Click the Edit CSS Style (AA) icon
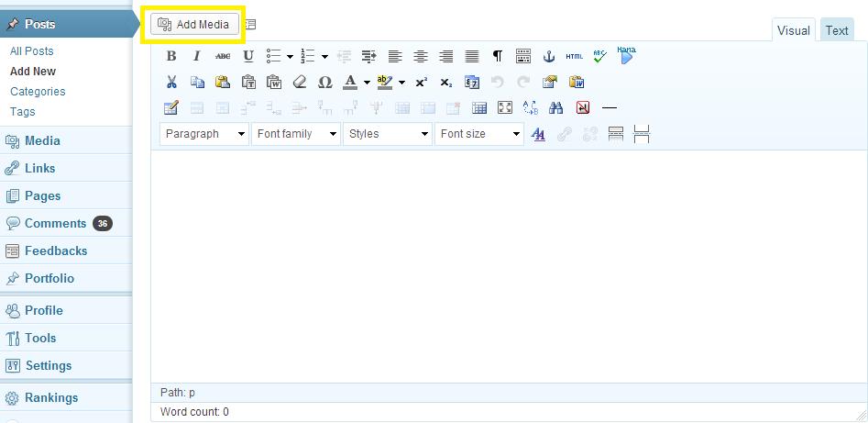The width and height of the screenshot is (868, 423). pos(538,134)
